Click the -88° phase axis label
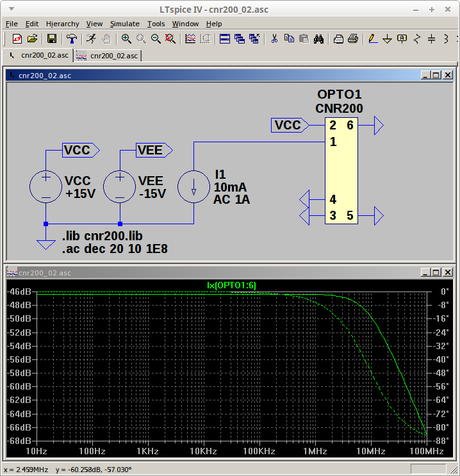Viewport: 460px width, 476px height. pyautogui.click(x=441, y=441)
